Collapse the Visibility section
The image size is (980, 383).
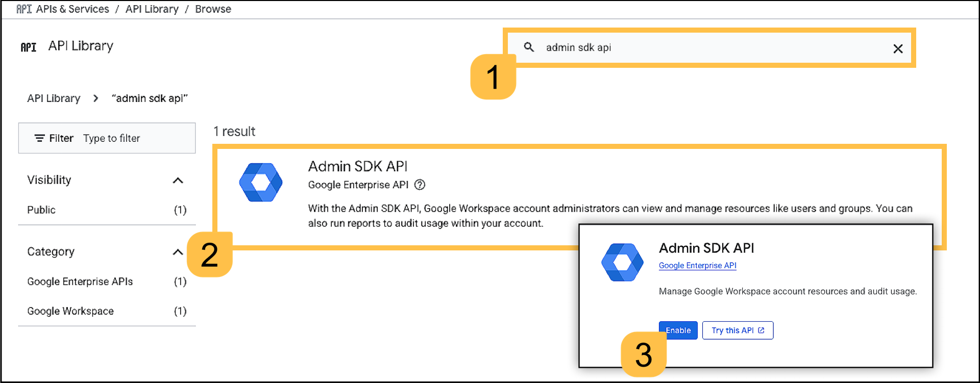[x=178, y=181]
